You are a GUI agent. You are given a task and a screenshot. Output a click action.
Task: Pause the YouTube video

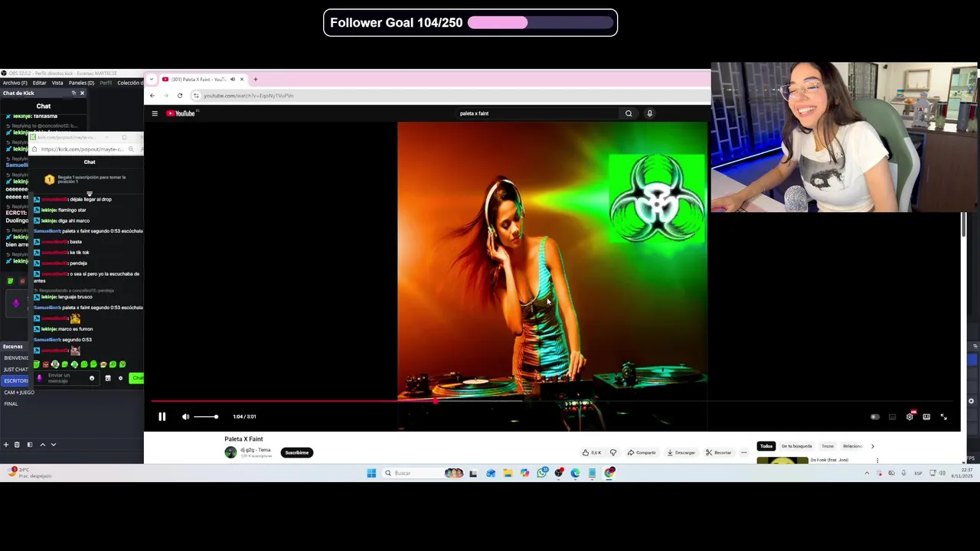click(162, 416)
